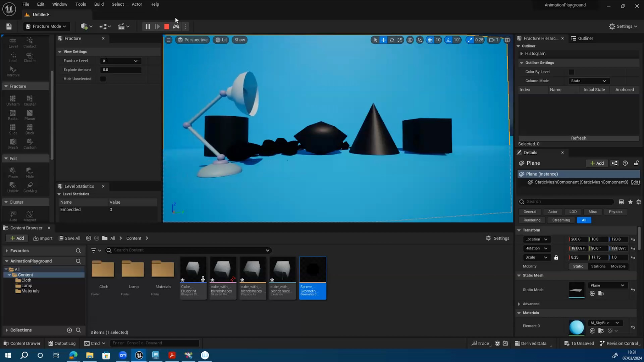Screen dimensions: 644x362
Task: Open the Column Mode dropdown
Action: (589, 81)
